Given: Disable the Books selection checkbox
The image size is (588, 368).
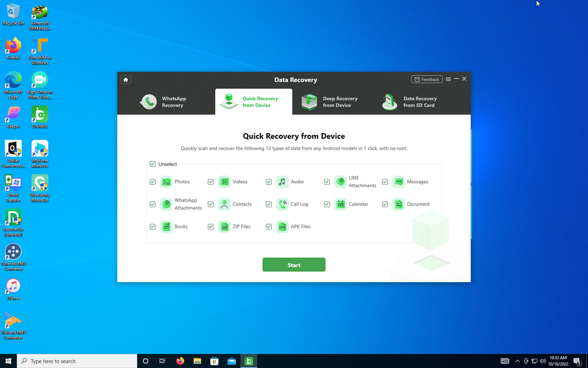Looking at the screenshot, I should pos(152,226).
